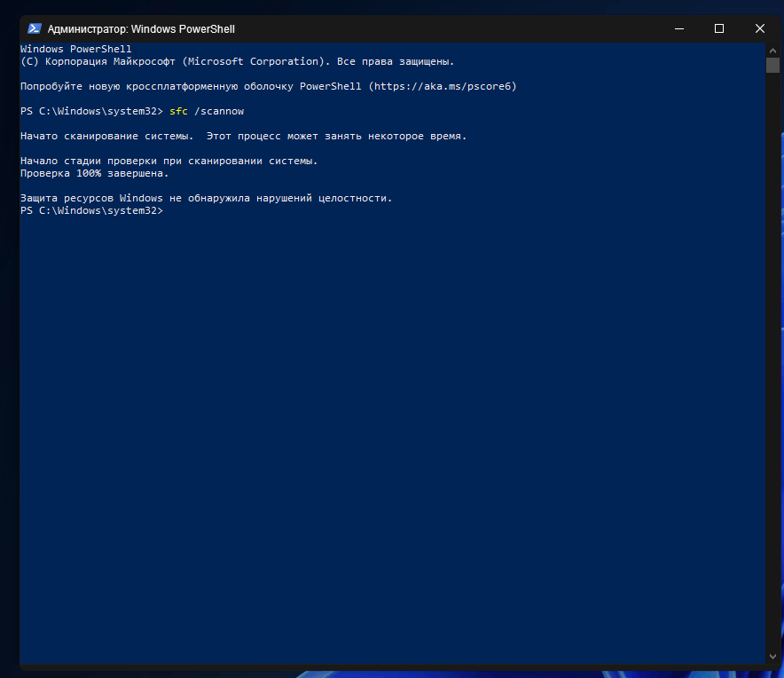Click the line 'Начато сканирование системы'
The width and height of the screenshot is (784, 678).
click(244, 136)
